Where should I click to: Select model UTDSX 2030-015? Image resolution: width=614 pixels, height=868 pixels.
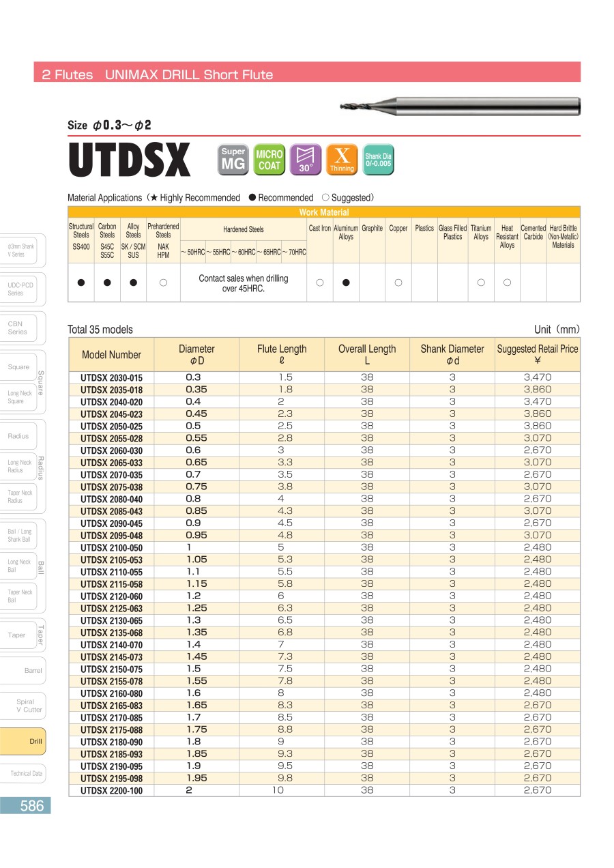[112, 378]
